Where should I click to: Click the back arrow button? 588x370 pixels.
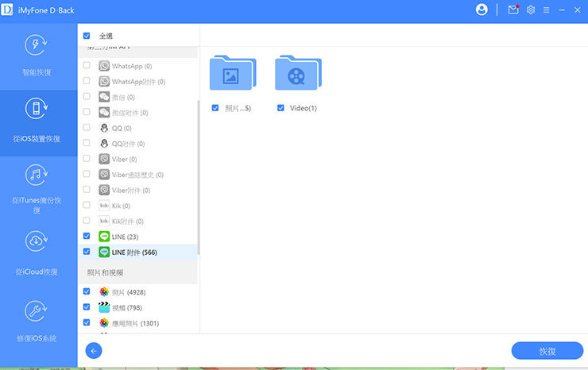pos(94,350)
